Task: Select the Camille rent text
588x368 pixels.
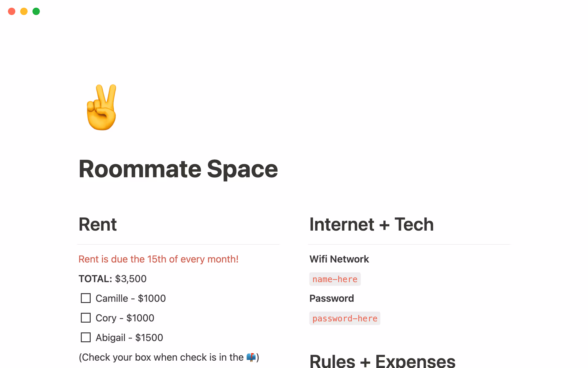Action: (x=130, y=298)
